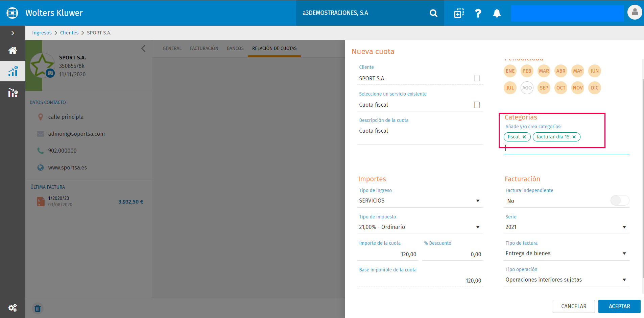Click the trash delete icon
This screenshot has width=644, height=318.
[x=38, y=308]
